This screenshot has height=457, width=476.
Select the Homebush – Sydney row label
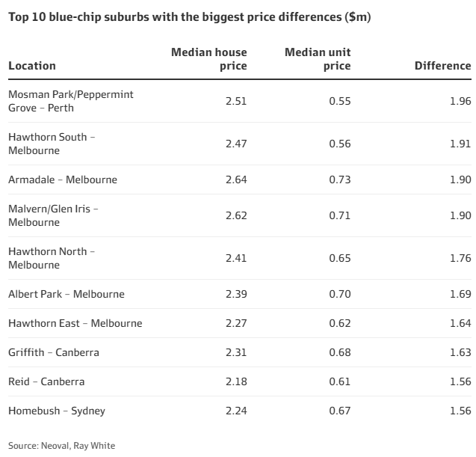coord(57,411)
